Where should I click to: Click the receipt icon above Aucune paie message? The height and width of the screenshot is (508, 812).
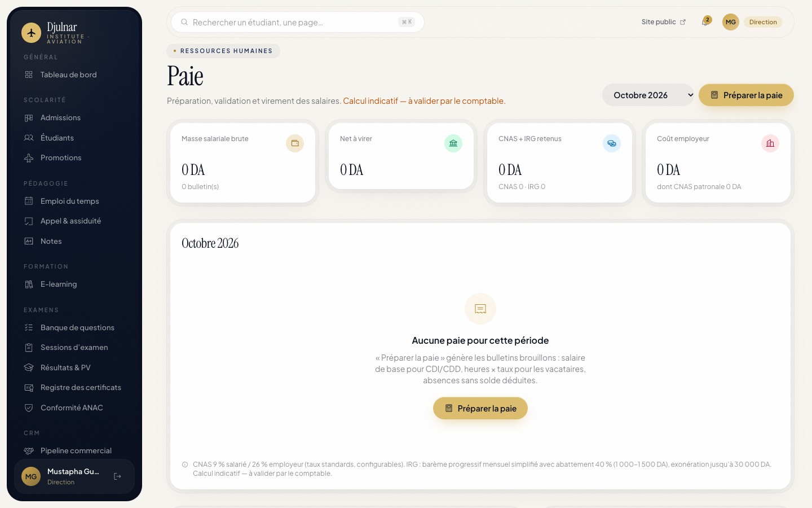(480, 309)
